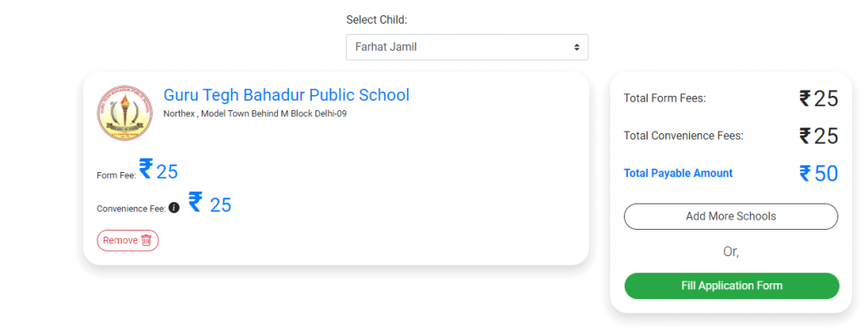
Task: Click the Select Child label
Action: (x=376, y=20)
